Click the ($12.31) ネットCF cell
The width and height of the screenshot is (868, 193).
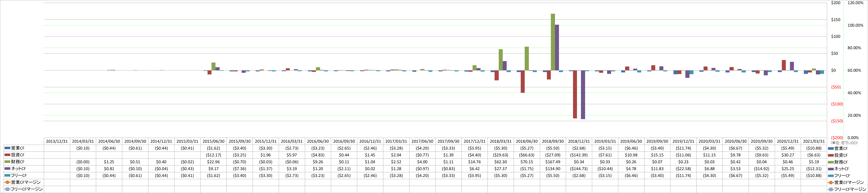point(814,169)
